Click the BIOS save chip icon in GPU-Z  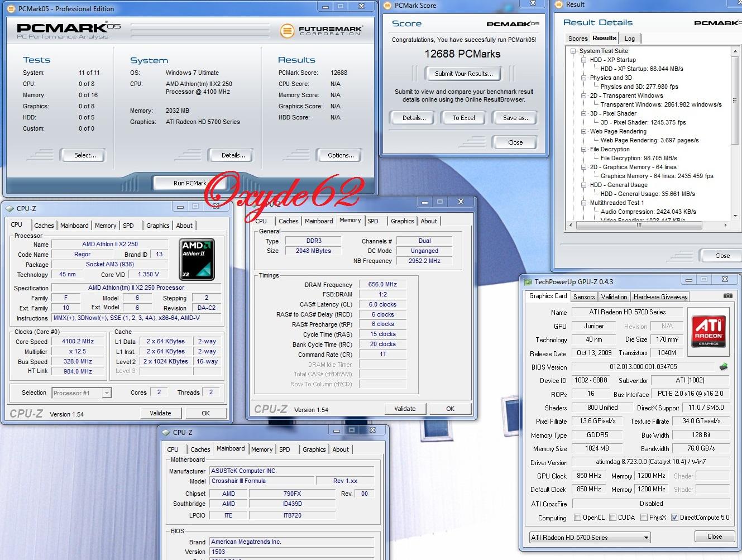pos(724,367)
